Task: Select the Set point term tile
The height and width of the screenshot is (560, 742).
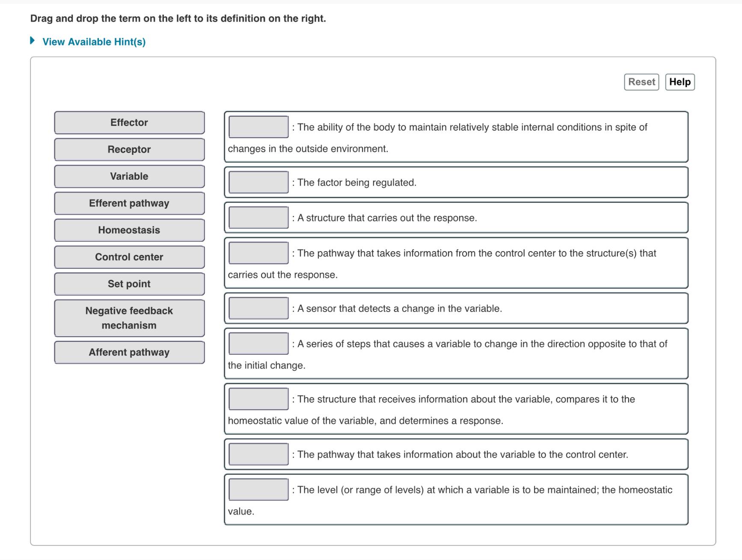Action: tap(129, 284)
